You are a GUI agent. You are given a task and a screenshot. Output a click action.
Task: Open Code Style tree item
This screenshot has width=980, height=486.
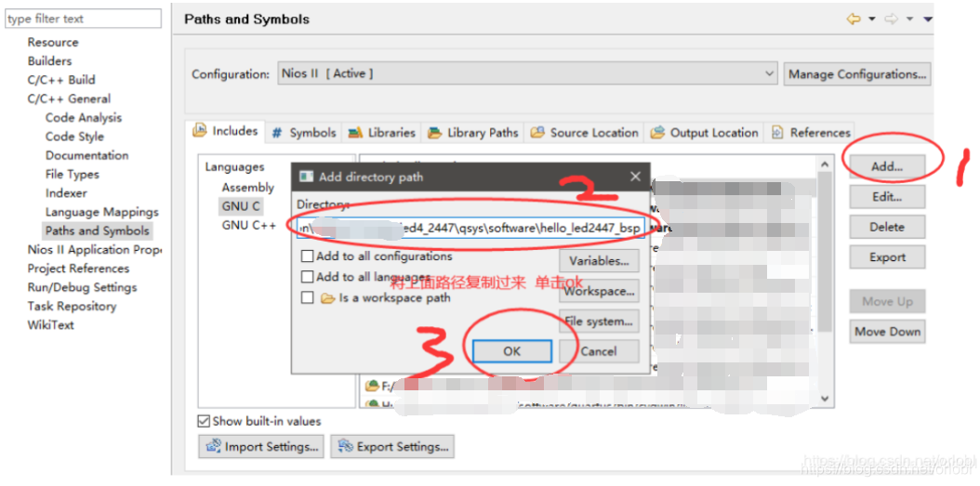pyautogui.click(x=74, y=137)
